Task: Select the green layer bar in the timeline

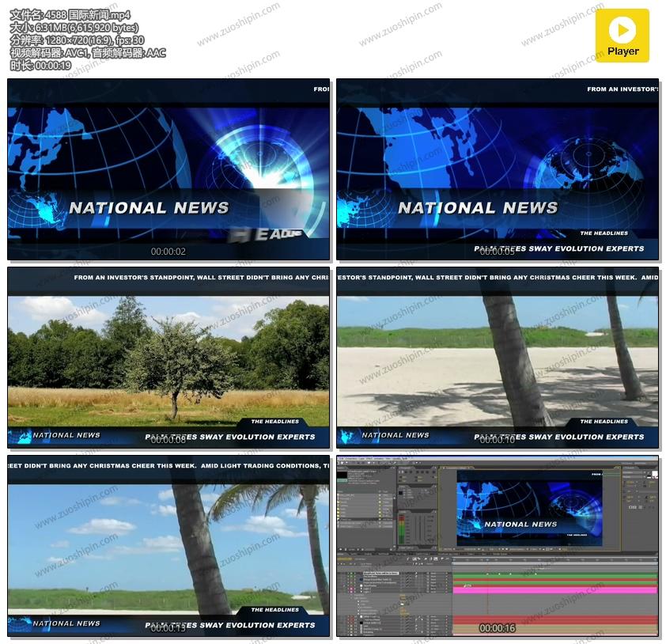Action: point(554,577)
